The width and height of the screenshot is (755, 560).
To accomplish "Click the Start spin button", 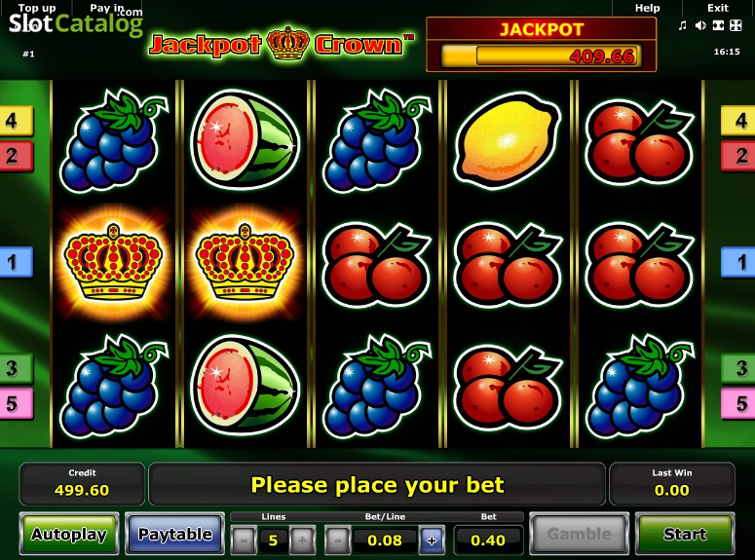I will (685, 534).
